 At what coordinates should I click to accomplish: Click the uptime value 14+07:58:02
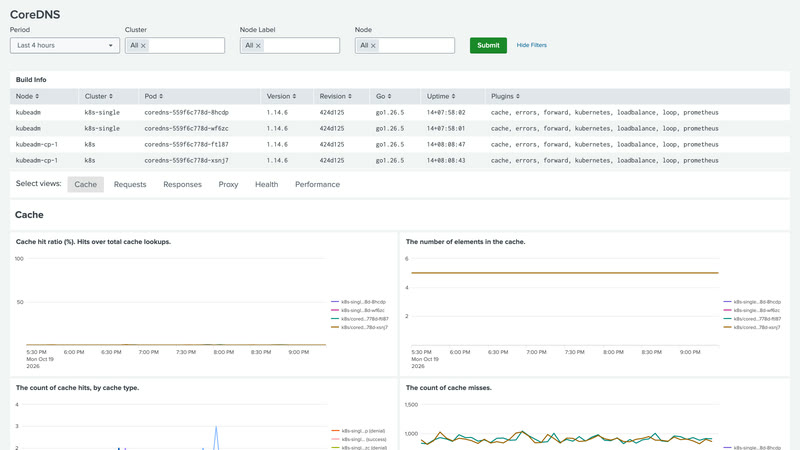446,112
